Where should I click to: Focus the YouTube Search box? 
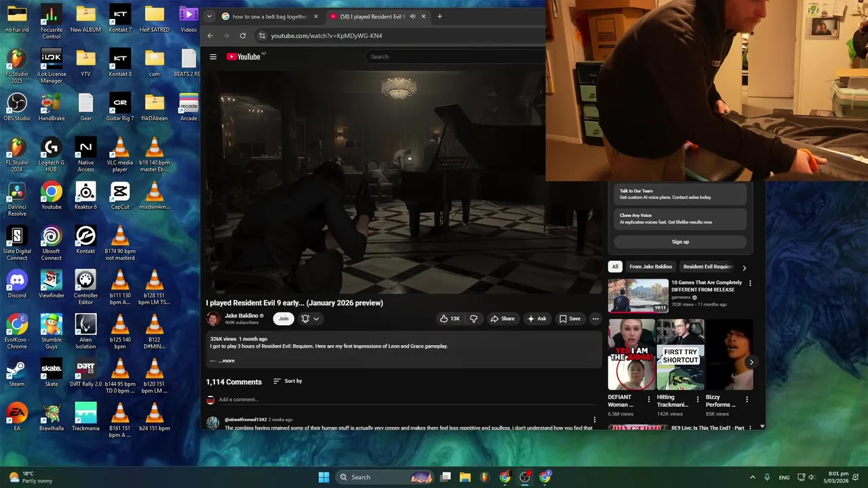coord(454,57)
